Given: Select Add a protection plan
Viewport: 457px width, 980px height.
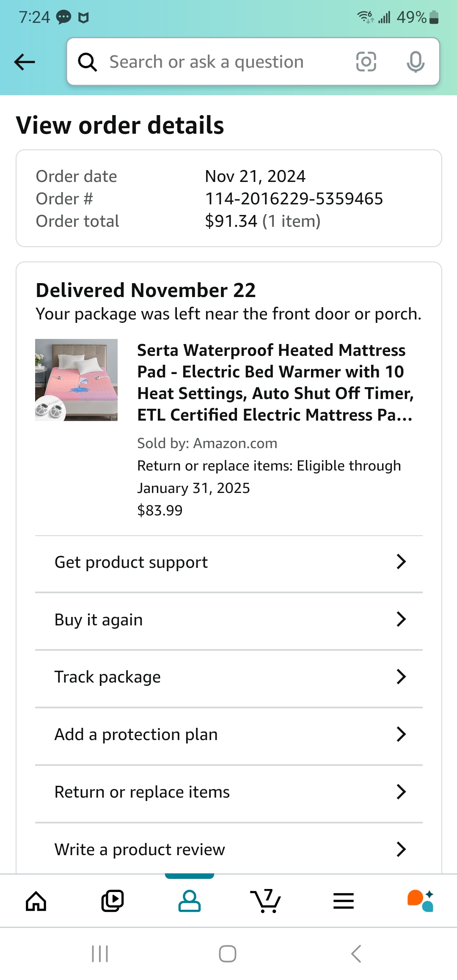Looking at the screenshot, I should point(229,735).
